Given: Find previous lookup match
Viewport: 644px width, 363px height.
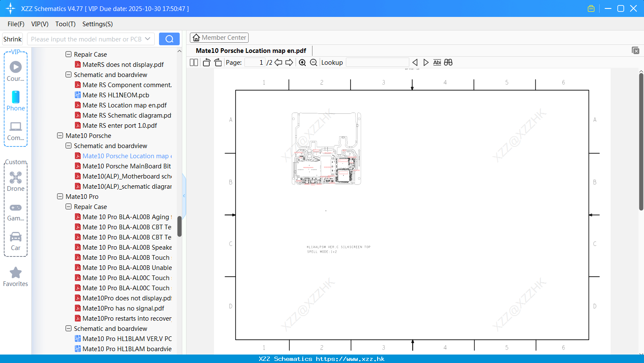Looking at the screenshot, I should (415, 62).
